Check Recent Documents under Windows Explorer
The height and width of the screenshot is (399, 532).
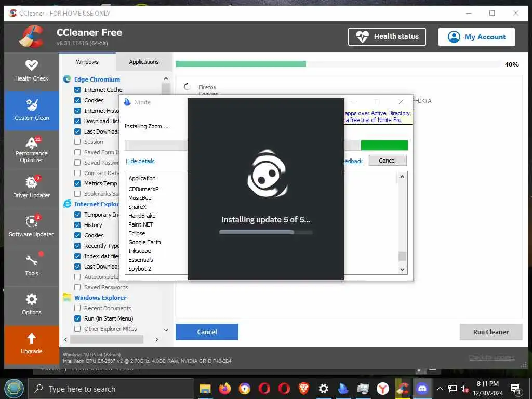[77, 308]
